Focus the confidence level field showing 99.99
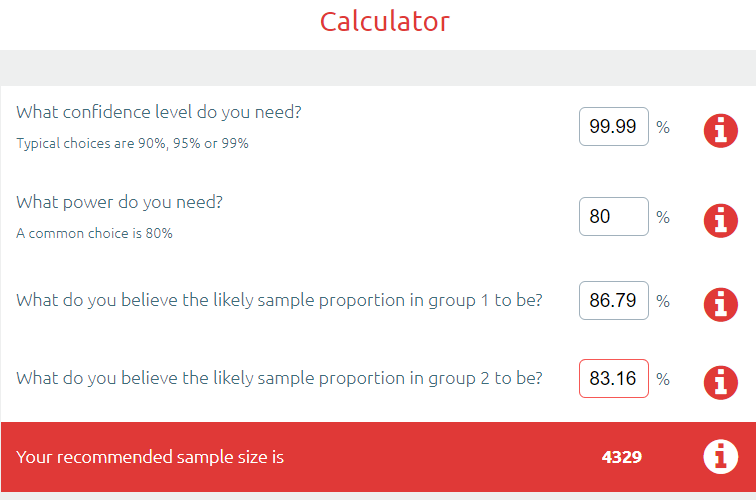The width and height of the screenshot is (756, 500). point(613,127)
